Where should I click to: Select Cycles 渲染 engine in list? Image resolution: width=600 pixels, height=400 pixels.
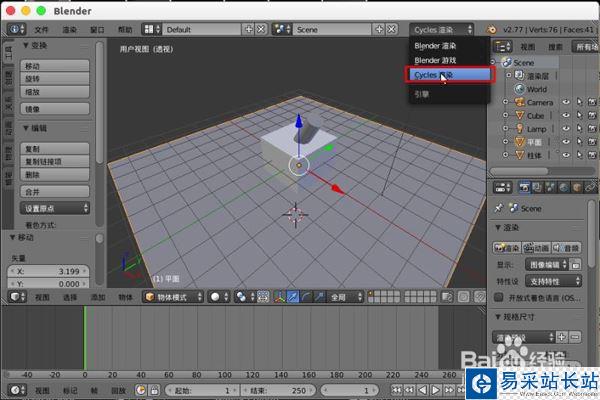449,75
